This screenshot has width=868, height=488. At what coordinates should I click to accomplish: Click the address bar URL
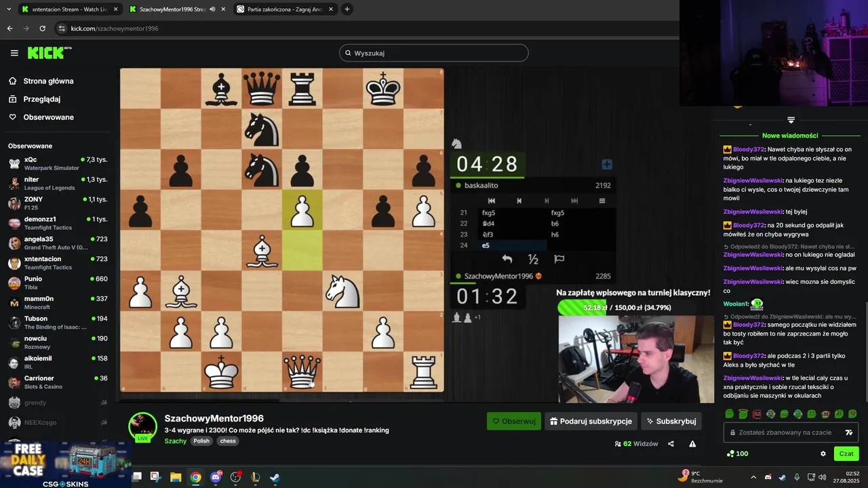[115, 28]
